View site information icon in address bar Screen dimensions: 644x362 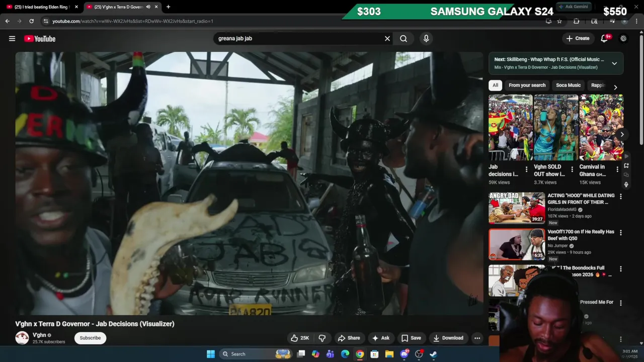pyautogui.click(x=45, y=21)
